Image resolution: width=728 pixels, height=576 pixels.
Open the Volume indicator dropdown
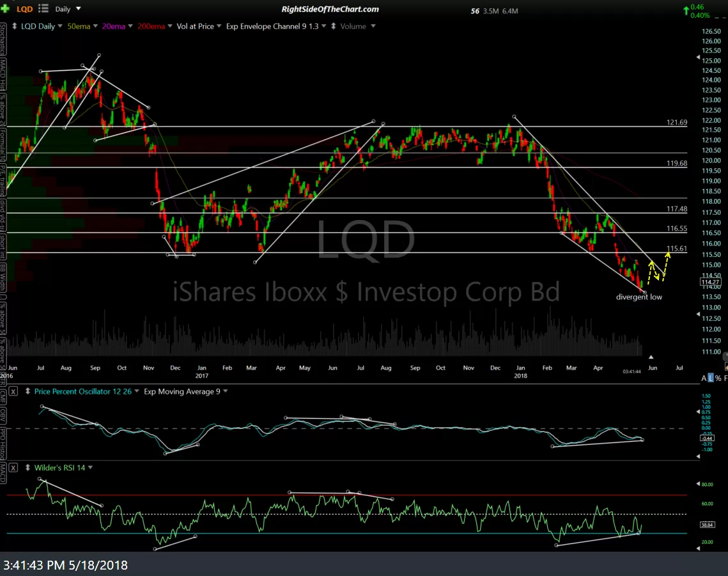tap(373, 26)
